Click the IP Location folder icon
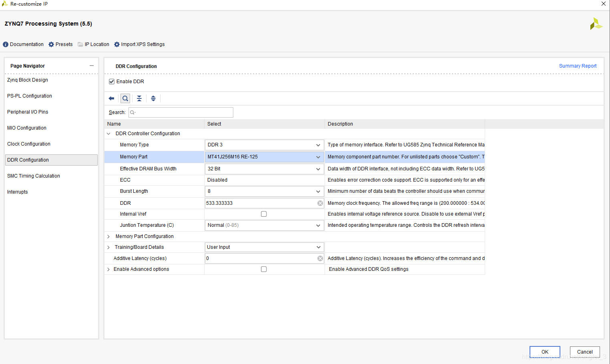 tap(80, 44)
